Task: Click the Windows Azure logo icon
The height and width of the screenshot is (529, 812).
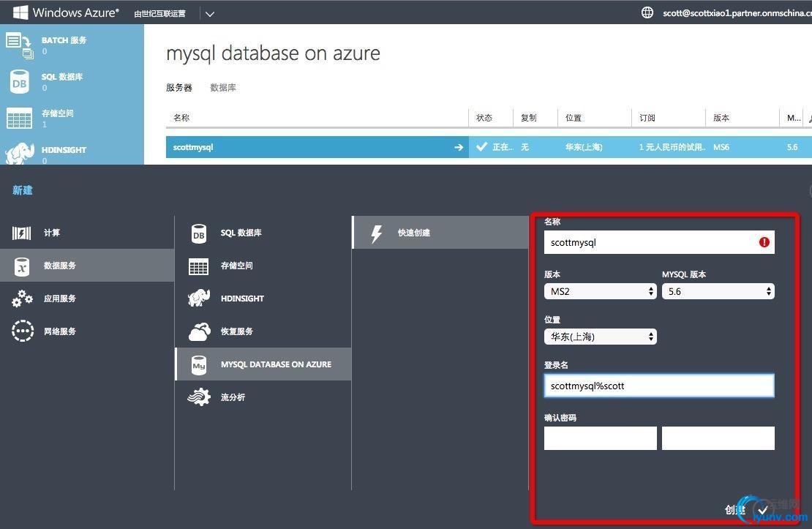Action: point(20,12)
